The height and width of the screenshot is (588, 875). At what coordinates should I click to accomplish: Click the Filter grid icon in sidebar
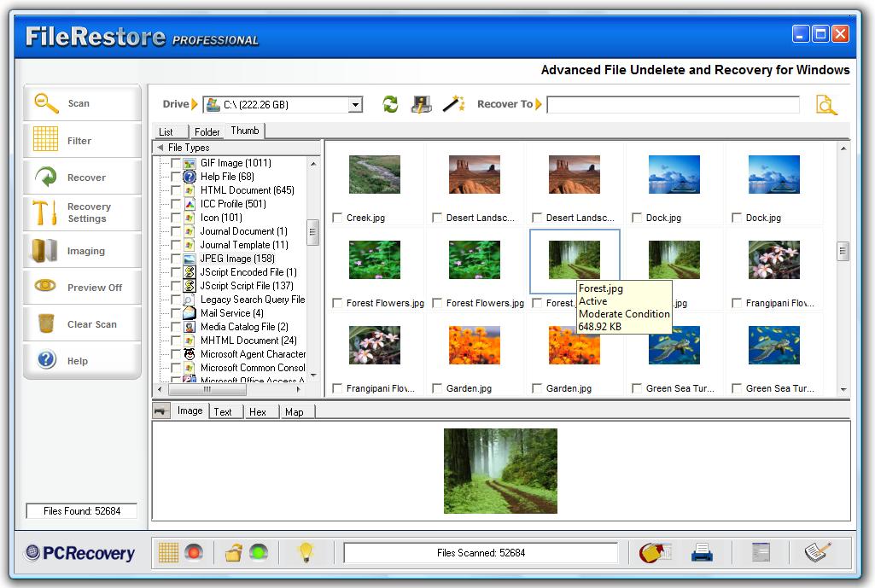click(45, 139)
